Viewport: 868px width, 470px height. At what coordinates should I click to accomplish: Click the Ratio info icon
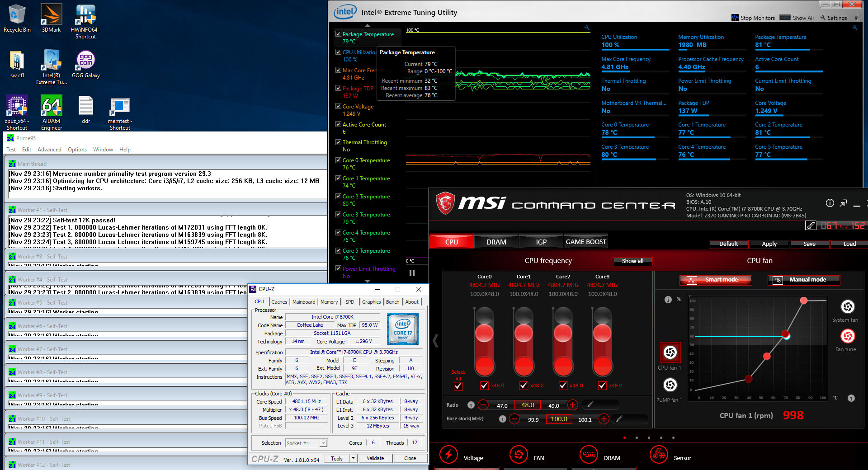[x=471, y=405]
